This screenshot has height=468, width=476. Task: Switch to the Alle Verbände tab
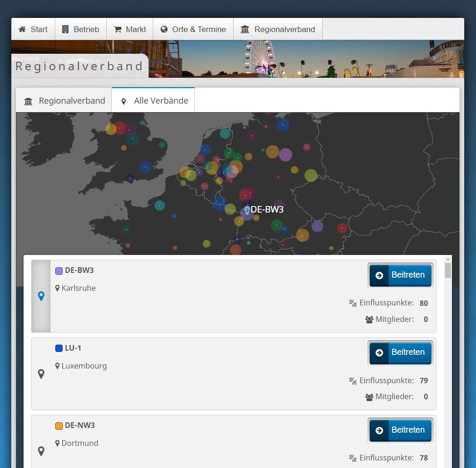(x=154, y=101)
